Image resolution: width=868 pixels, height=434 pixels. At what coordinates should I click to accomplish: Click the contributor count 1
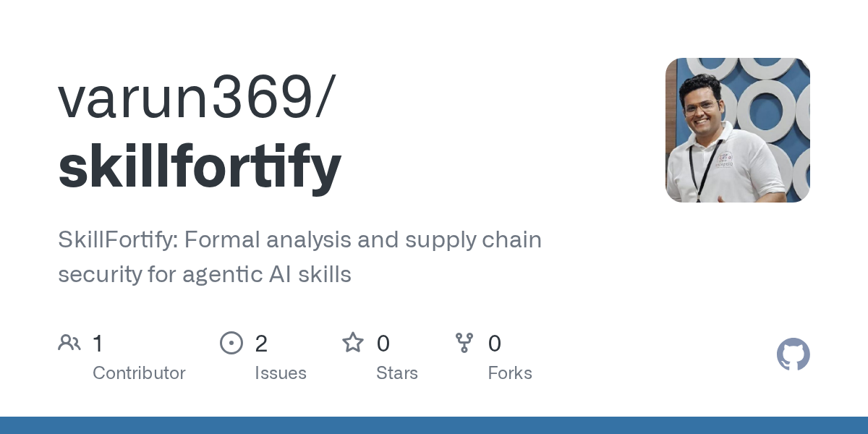(98, 344)
